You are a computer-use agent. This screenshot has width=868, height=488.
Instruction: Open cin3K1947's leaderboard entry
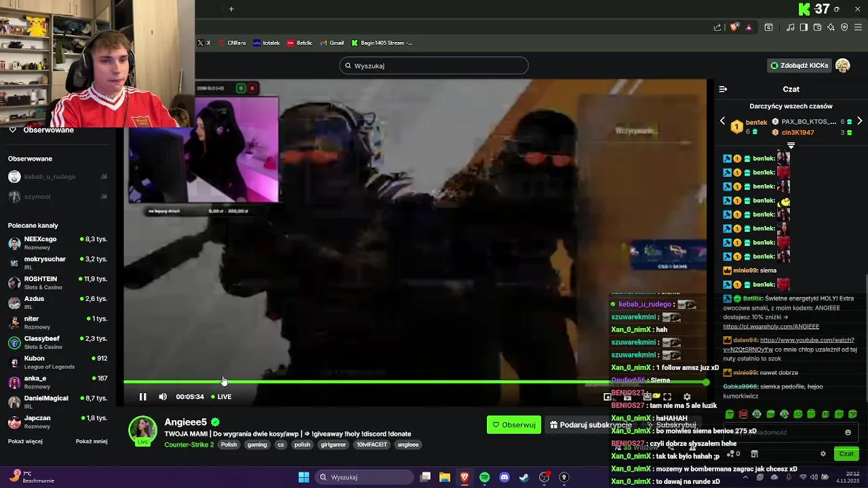tap(797, 132)
